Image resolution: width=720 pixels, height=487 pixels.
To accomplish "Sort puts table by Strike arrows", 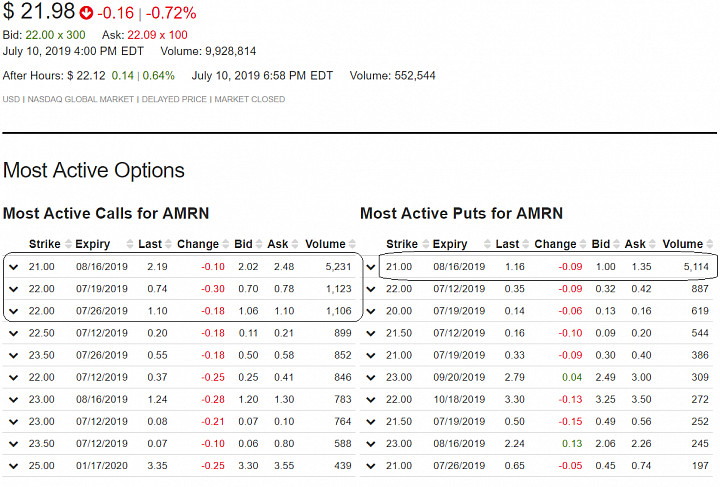I will click(x=426, y=244).
